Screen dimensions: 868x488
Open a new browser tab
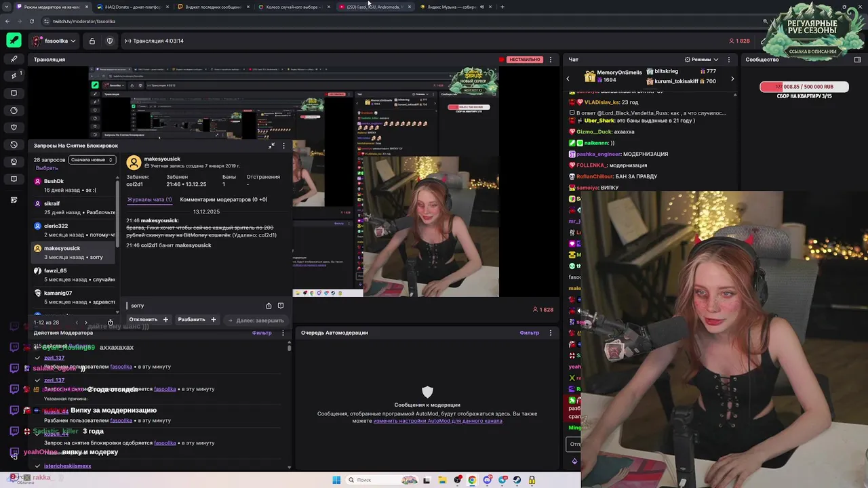point(502,7)
